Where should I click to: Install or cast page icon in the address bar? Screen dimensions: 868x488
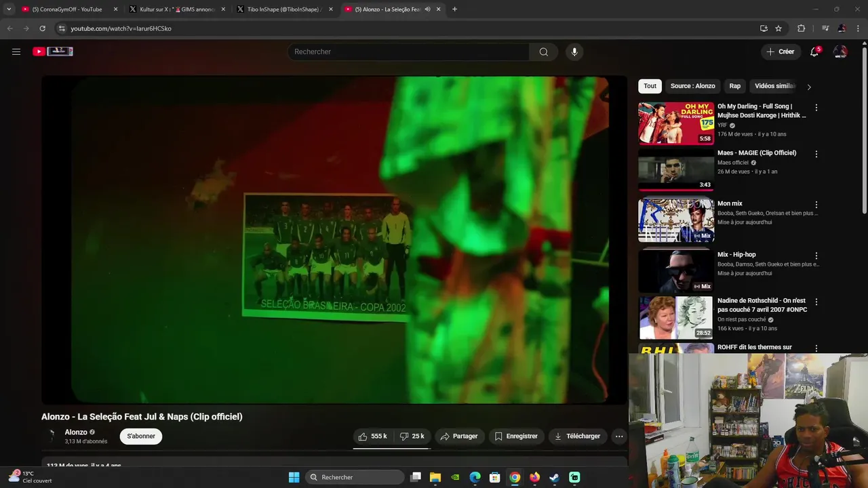click(764, 28)
